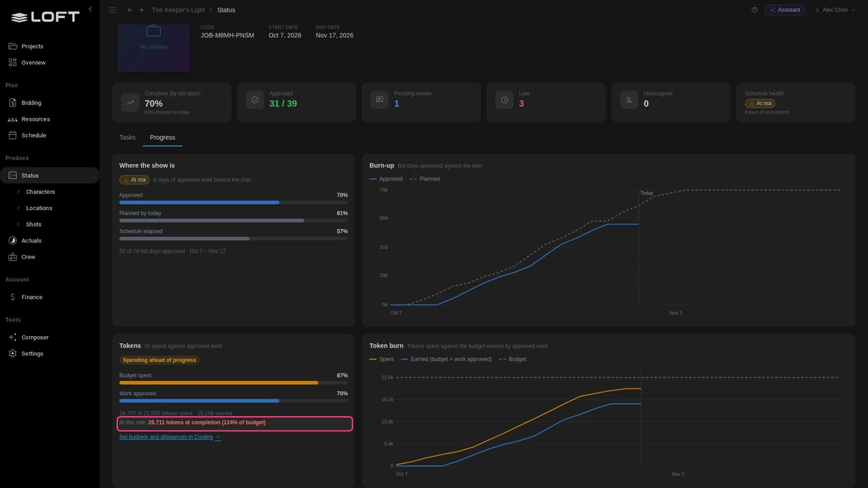This screenshot has height=488, width=868.
Task: Click the At risk badge under Schedule health
Action: pos(759,104)
